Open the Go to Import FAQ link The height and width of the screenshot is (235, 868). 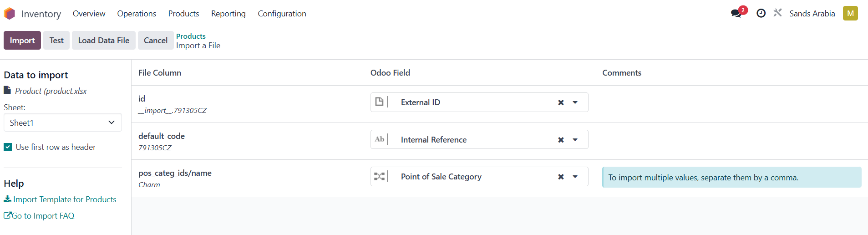39,216
